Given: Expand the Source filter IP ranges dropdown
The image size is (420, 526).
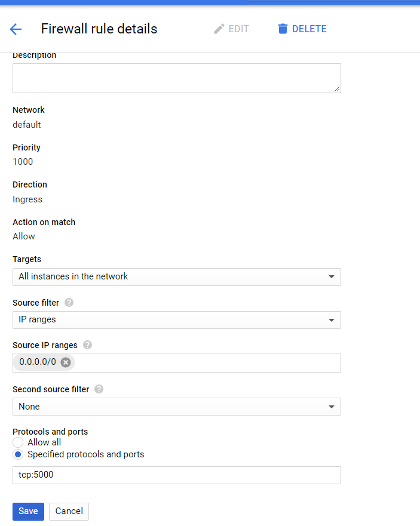Looking at the screenshot, I should tap(176, 320).
